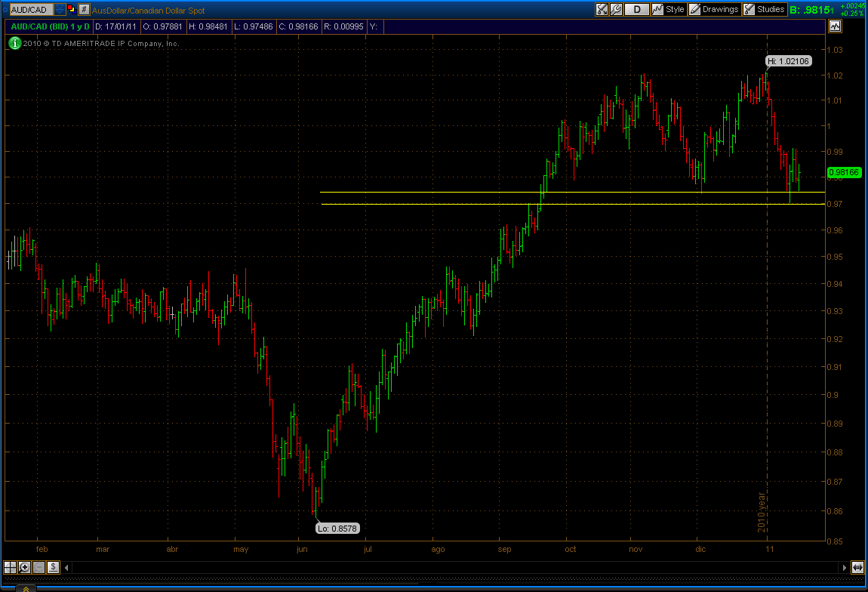
Task: Click the B: .9815 bid quote
Action: click(811, 10)
